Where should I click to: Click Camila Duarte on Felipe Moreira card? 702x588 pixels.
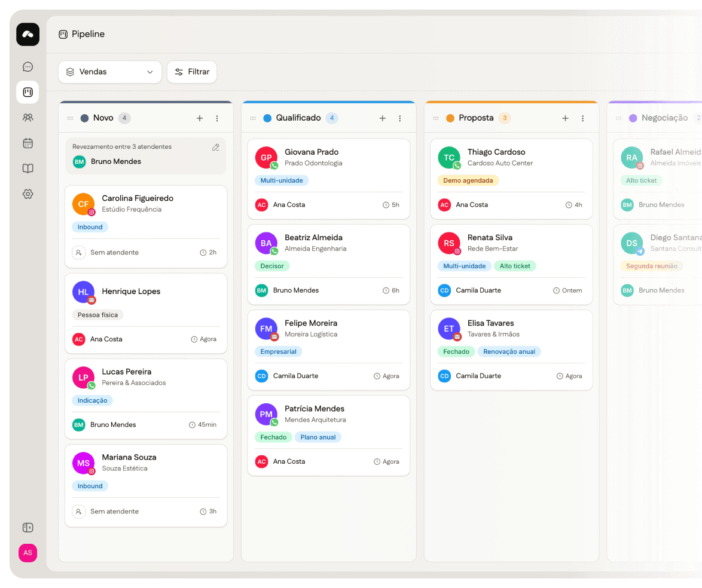[295, 376]
